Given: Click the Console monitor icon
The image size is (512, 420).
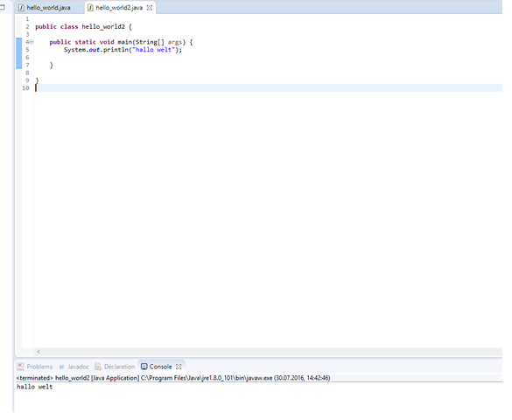Looking at the screenshot, I should coord(144,367).
